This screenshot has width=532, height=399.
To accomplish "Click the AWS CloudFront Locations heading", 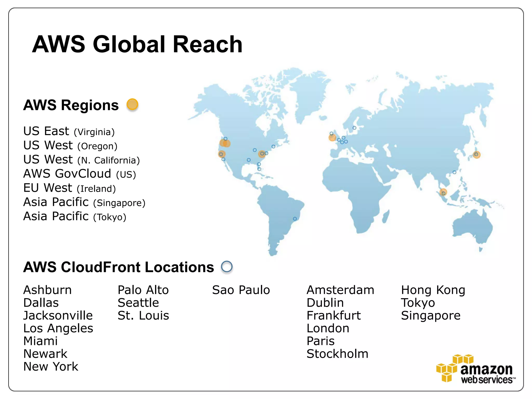I will coord(119,267).
